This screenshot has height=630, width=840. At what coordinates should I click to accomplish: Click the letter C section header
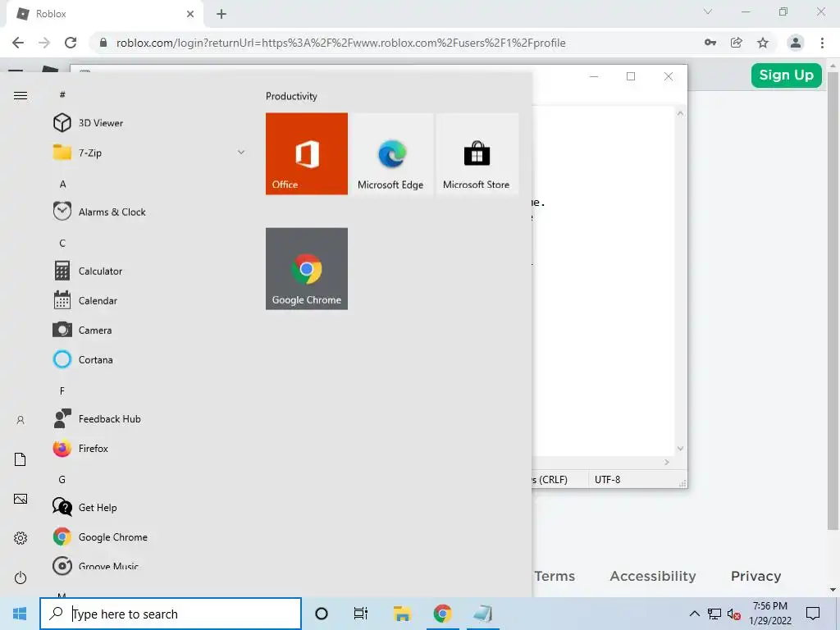pos(62,243)
